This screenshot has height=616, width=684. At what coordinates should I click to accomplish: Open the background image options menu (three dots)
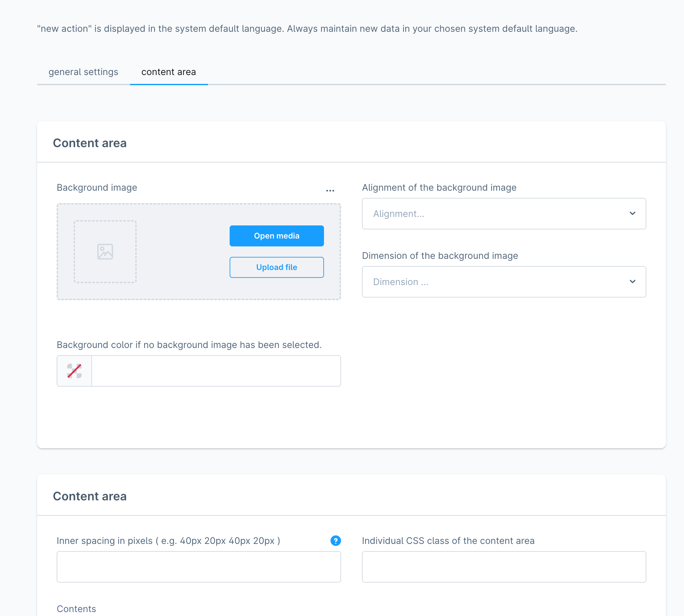tap(330, 191)
